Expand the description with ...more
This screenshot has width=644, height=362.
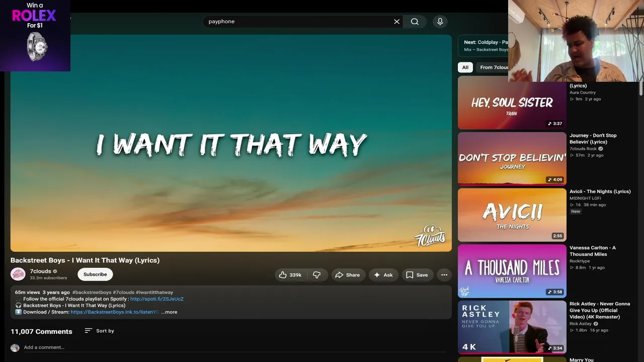click(169, 312)
